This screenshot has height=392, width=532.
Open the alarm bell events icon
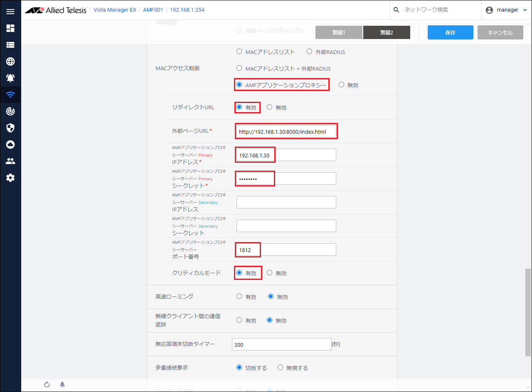click(x=10, y=78)
